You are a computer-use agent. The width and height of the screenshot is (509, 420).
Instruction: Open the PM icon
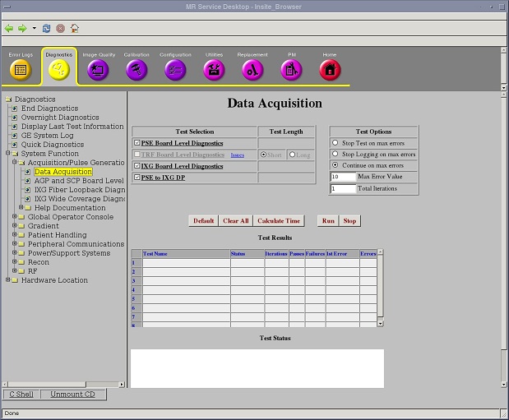pos(291,70)
